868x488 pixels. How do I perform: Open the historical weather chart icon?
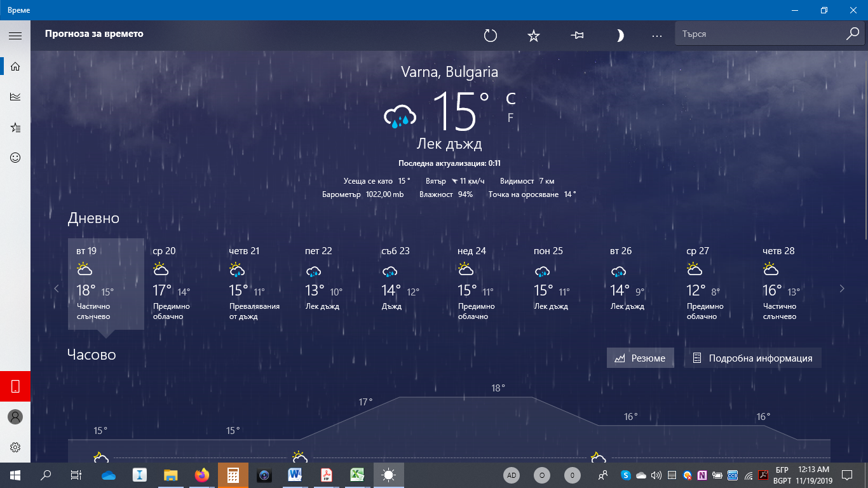point(15,97)
